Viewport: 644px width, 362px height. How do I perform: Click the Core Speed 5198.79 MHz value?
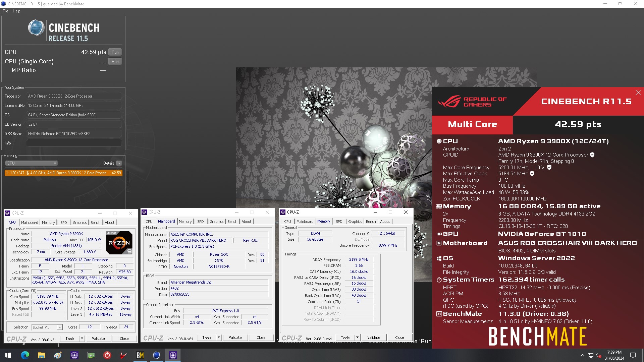[48, 297]
